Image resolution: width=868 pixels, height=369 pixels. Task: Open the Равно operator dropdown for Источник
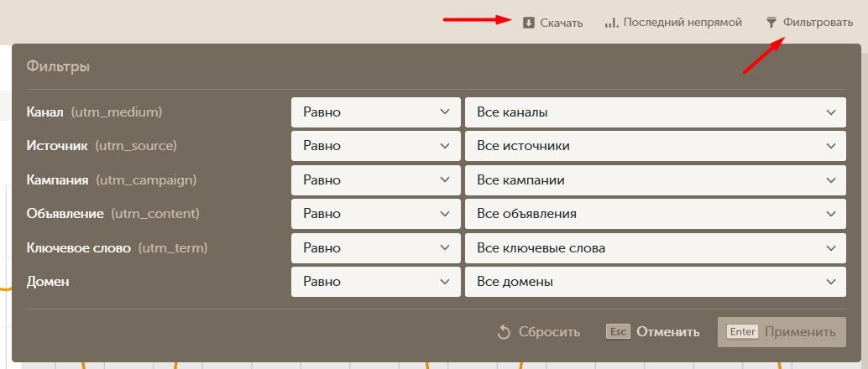tap(376, 146)
